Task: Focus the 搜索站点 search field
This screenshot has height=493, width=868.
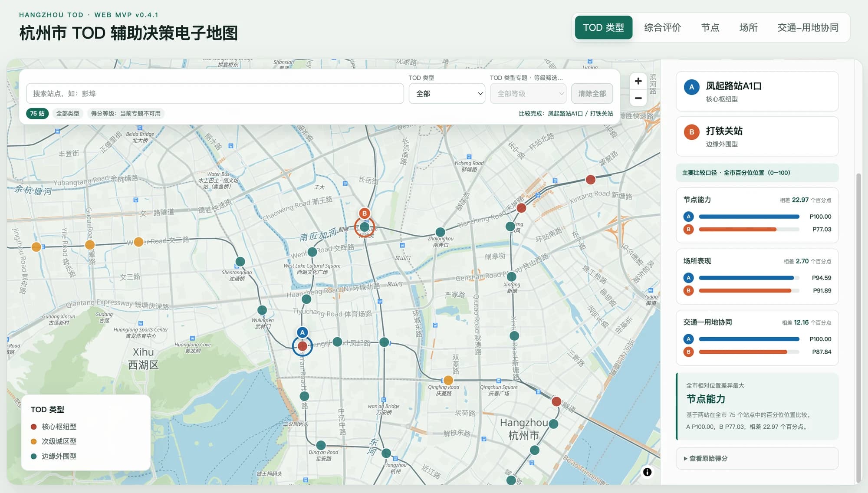Action: point(215,93)
